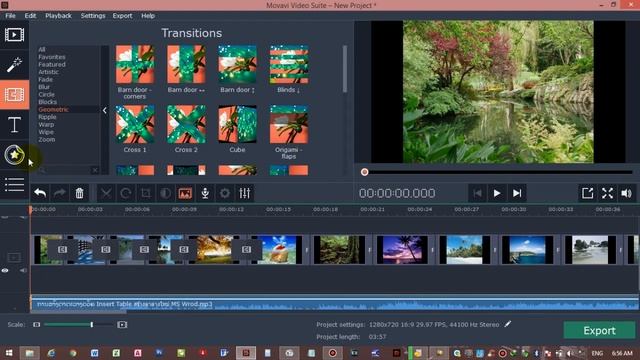This screenshot has height=360, width=640.
Task: Open the Settings menu
Action: click(93, 16)
